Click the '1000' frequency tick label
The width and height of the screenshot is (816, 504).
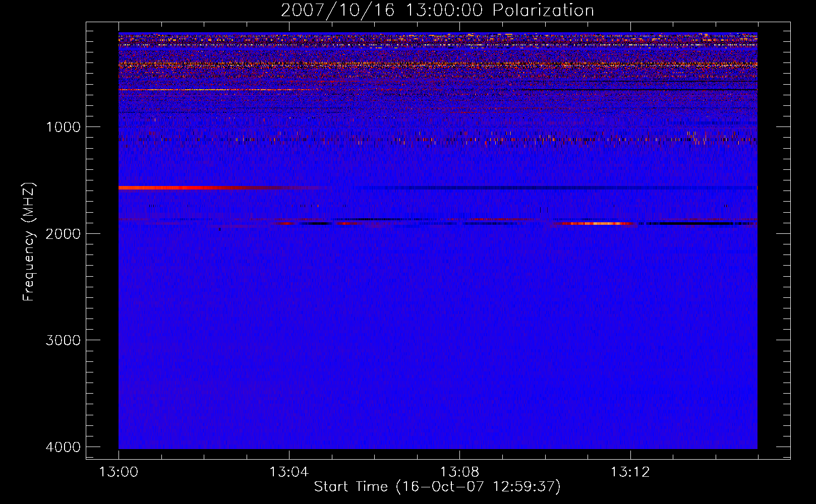63,127
